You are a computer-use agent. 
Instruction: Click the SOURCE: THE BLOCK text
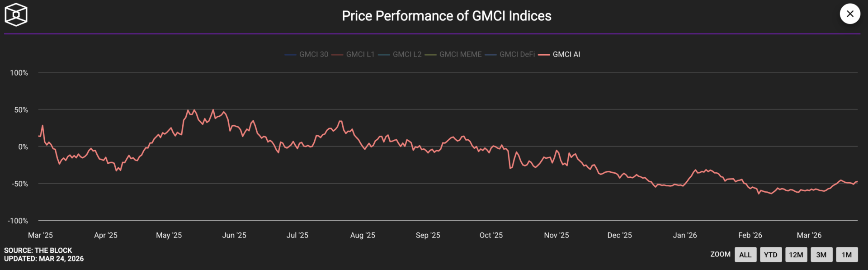(38, 250)
